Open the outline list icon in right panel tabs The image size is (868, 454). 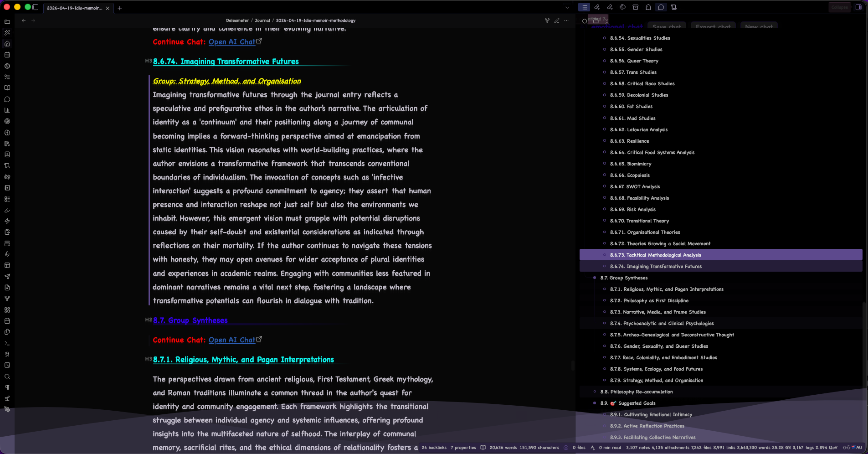pyautogui.click(x=584, y=7)
